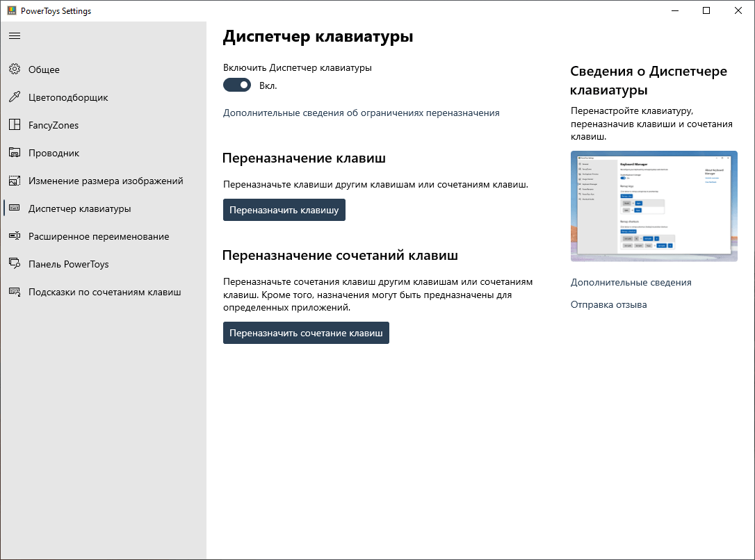Click the Переназначение клавиш heading

point(304,158)
